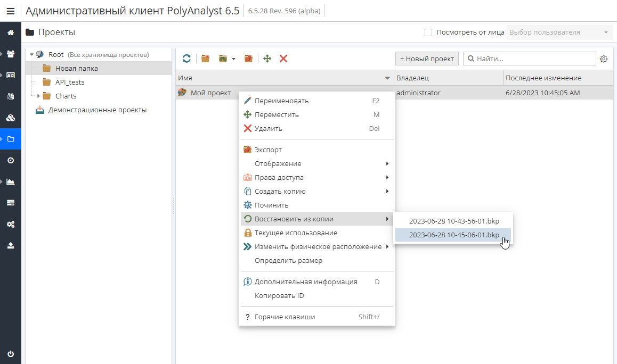Refresh the project list
This screenshot has height=364, width=617.
[x=186, y=59]
